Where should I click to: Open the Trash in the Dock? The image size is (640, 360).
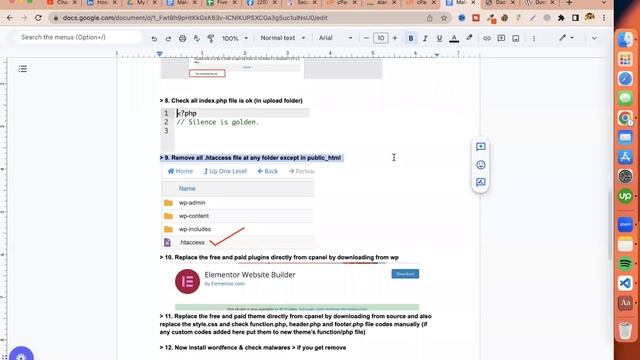point(625,330)
